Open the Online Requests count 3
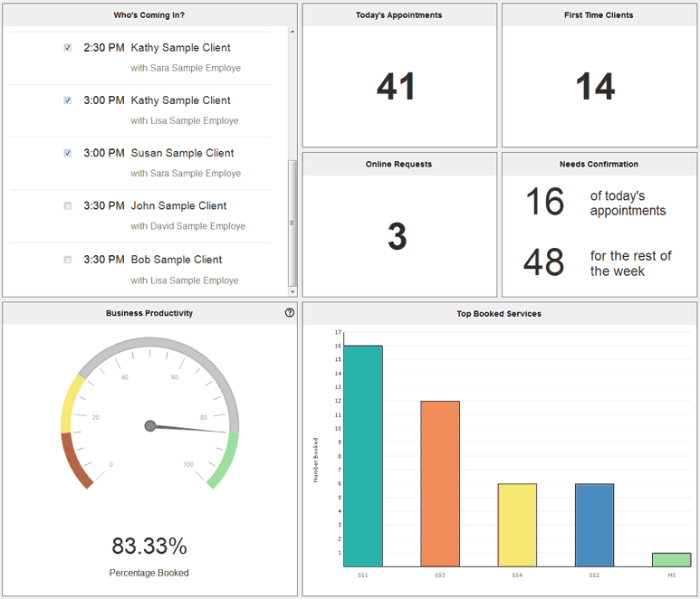 point(397,236)
